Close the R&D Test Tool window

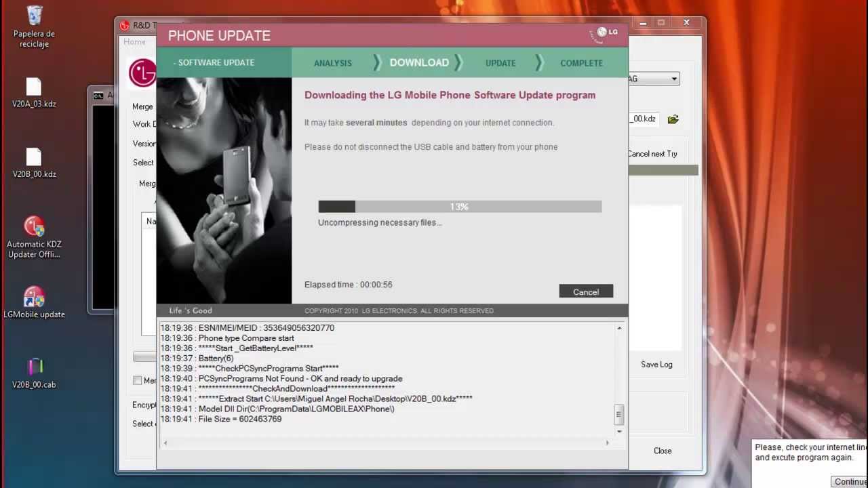coord(686,23)
